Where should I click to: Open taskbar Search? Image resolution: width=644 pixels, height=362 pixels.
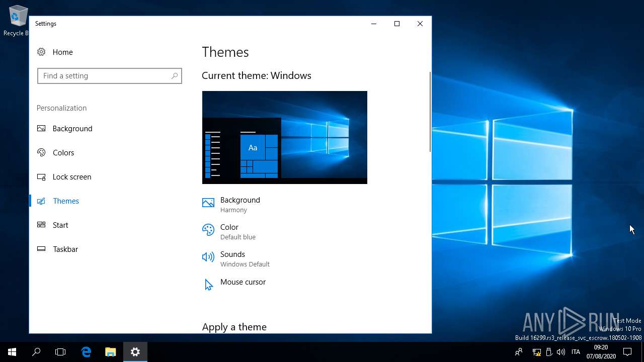36,352
